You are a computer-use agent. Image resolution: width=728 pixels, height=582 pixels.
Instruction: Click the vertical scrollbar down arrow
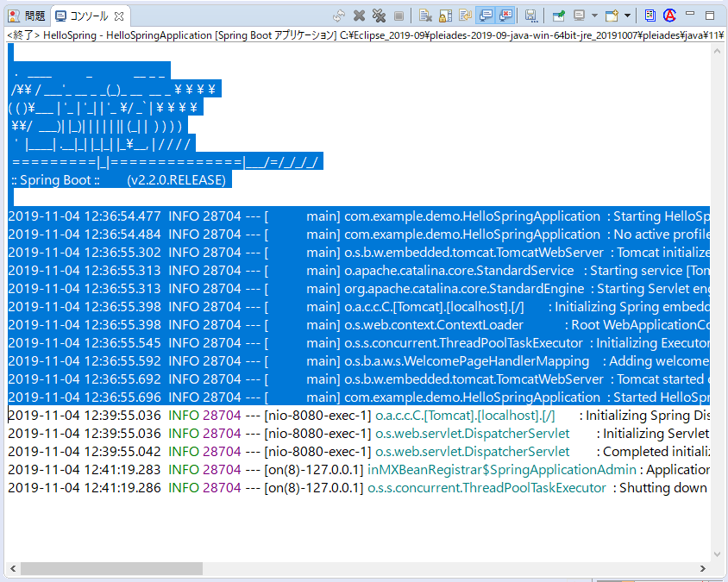click(x=717, y=554)
